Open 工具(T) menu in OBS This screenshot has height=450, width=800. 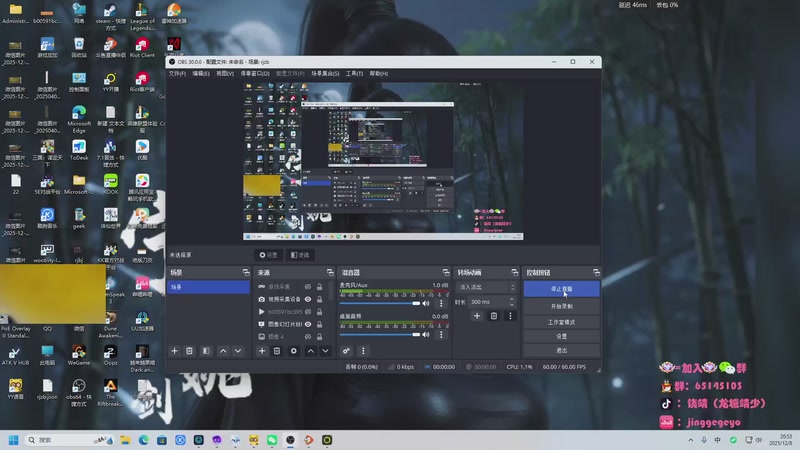pos(354,73)
